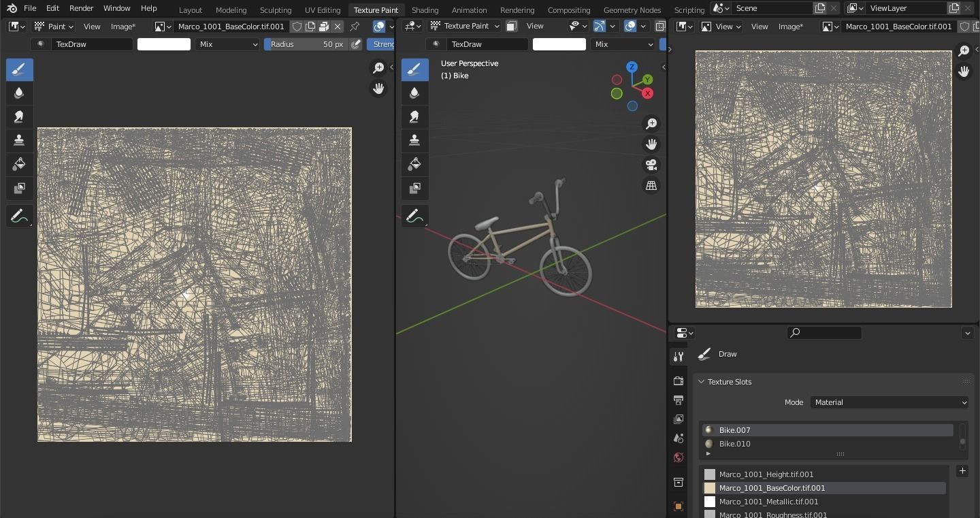Open the View Layer properties tab
Viewport: 980px width, 518px height.
click(x=678, y=419)
